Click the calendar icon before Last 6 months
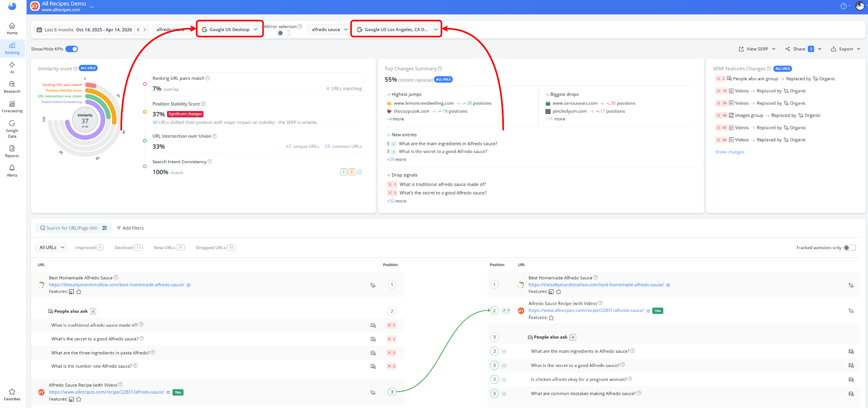Viewport: 868px width, 408px height. 39,29
